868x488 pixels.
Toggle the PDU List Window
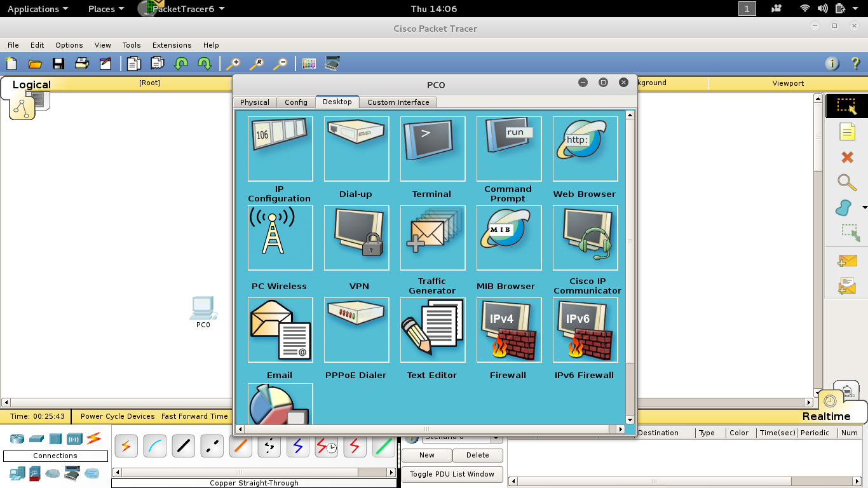pos(452,474)
